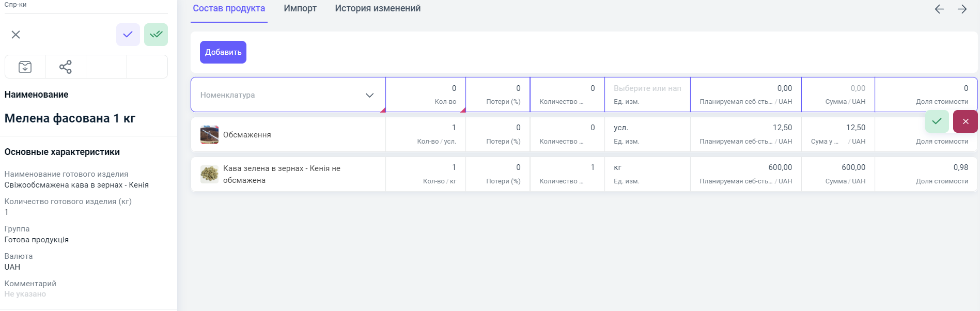The width and height of the screenshot is (980, 311).
Task: Select the Состав продукта tab
Action: coord(229,9)
